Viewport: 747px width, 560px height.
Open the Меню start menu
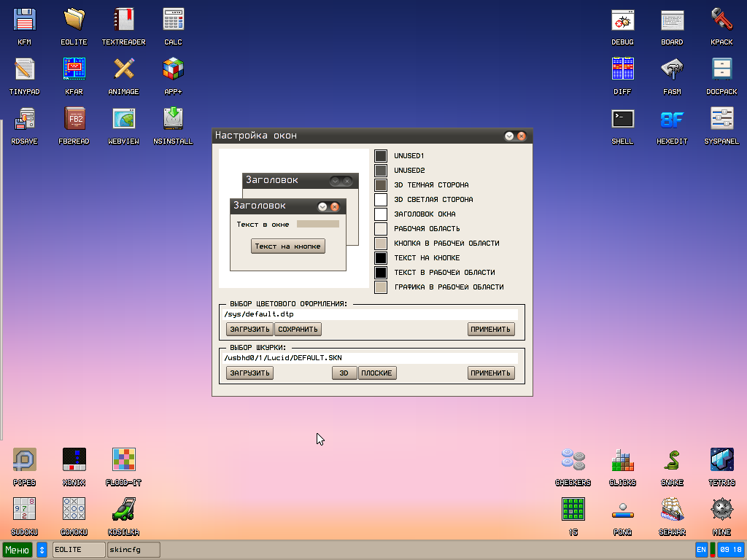[15, 550]
